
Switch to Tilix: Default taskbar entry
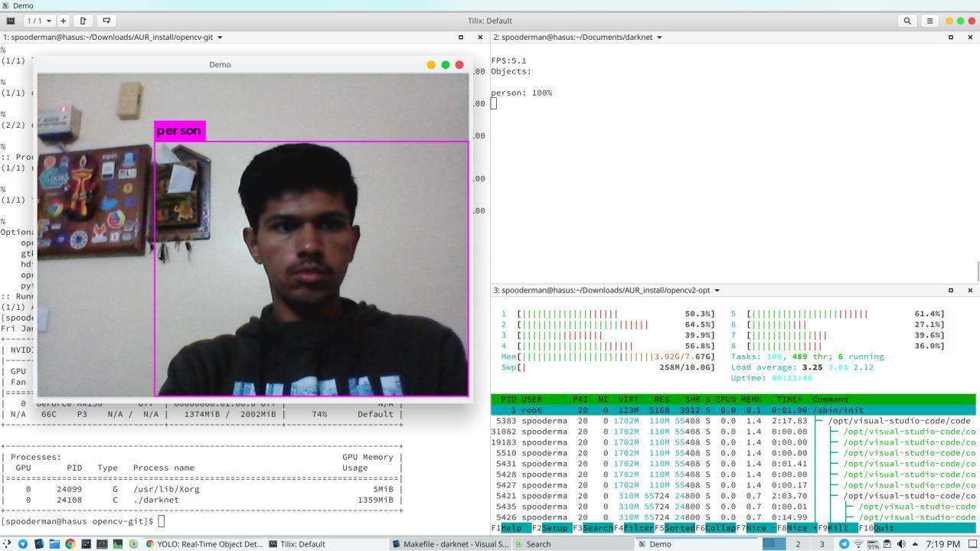tap(327, 544)
